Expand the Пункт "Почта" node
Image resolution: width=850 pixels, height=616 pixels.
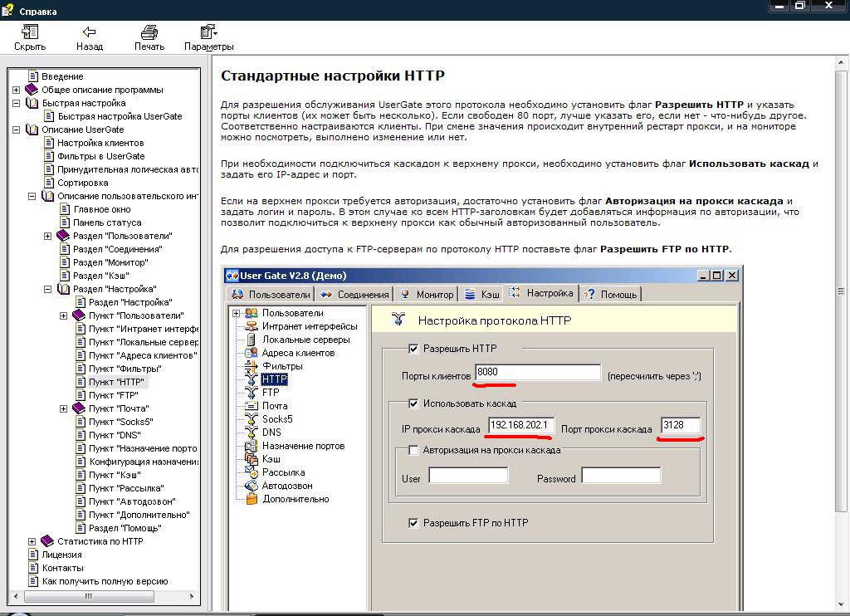point(63,408)
